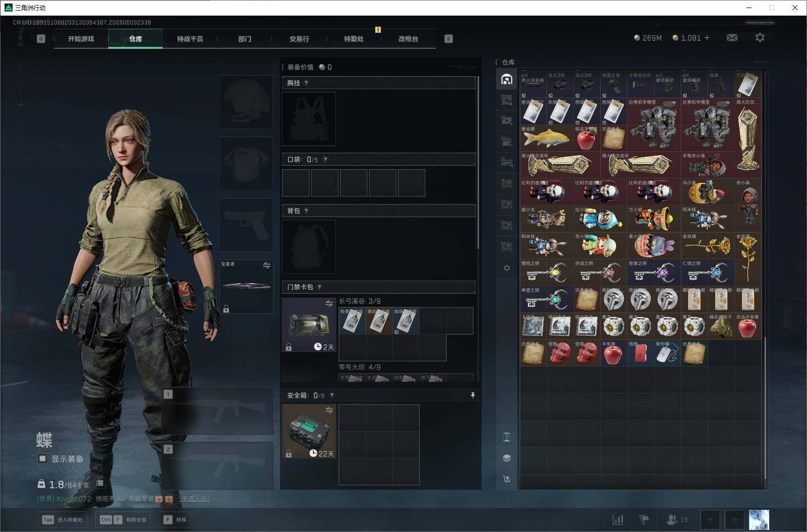Click the portrait frame icon in warehouse sidebar
This screenshot has height=532, width=807.
tap(507, 437)
